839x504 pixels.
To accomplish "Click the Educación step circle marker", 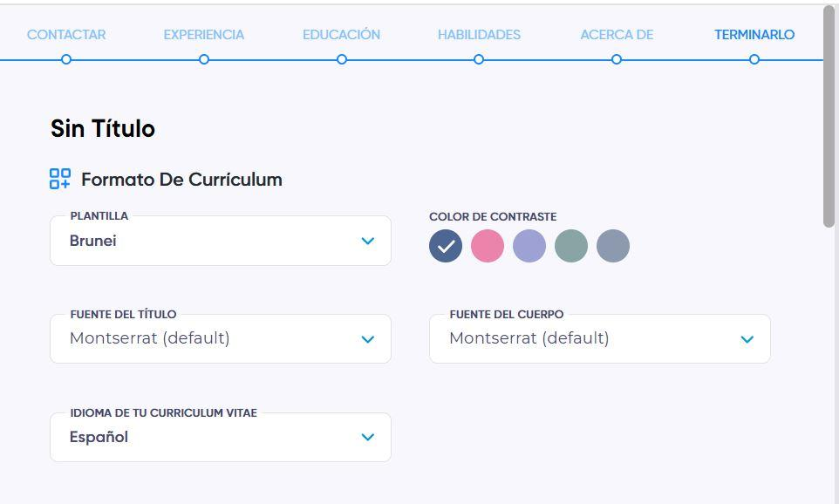I will (342, 59).
